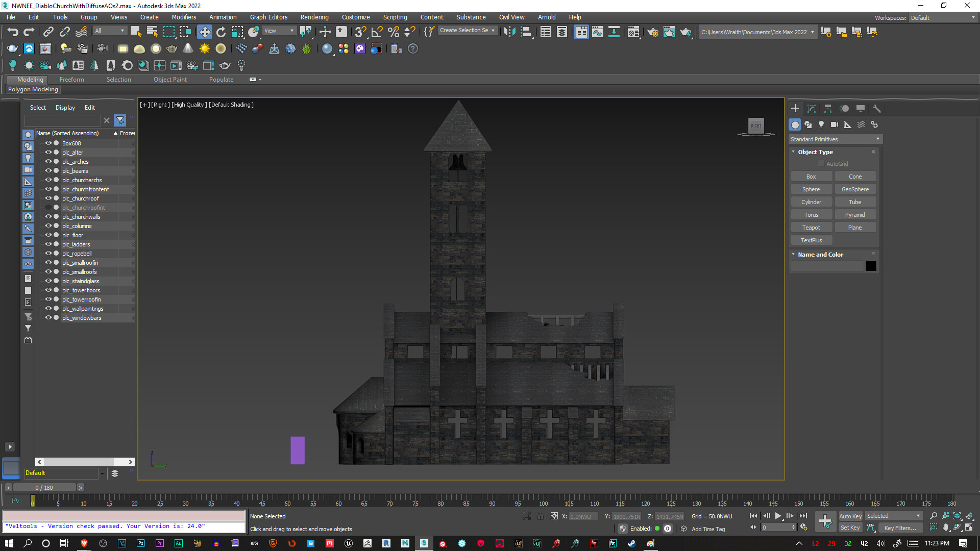
Task: Click the black object color swatch
Action: pos(871,266)
